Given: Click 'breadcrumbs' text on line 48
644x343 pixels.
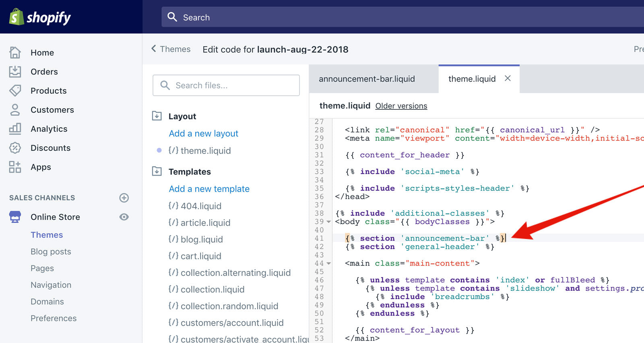Looking at the screenshot, I should tap(462, 297).
